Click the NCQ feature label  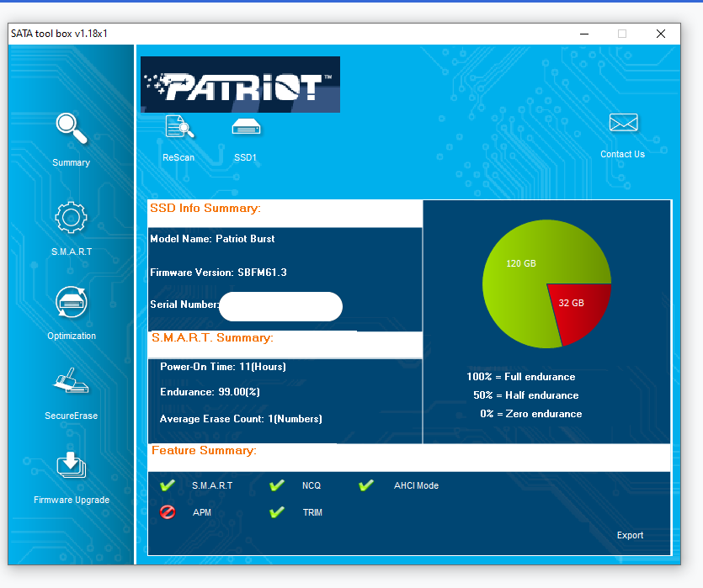coord(312,485)
